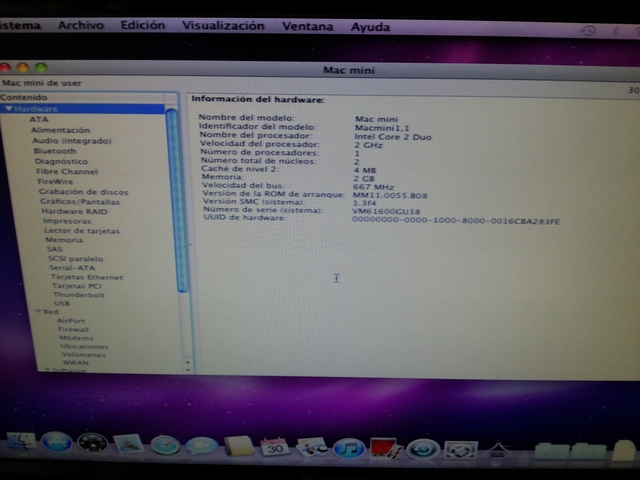Collapse the Red section triangle
Image resolution: width=640 pixels, height=480 pixels.
[x=39, y=311]
